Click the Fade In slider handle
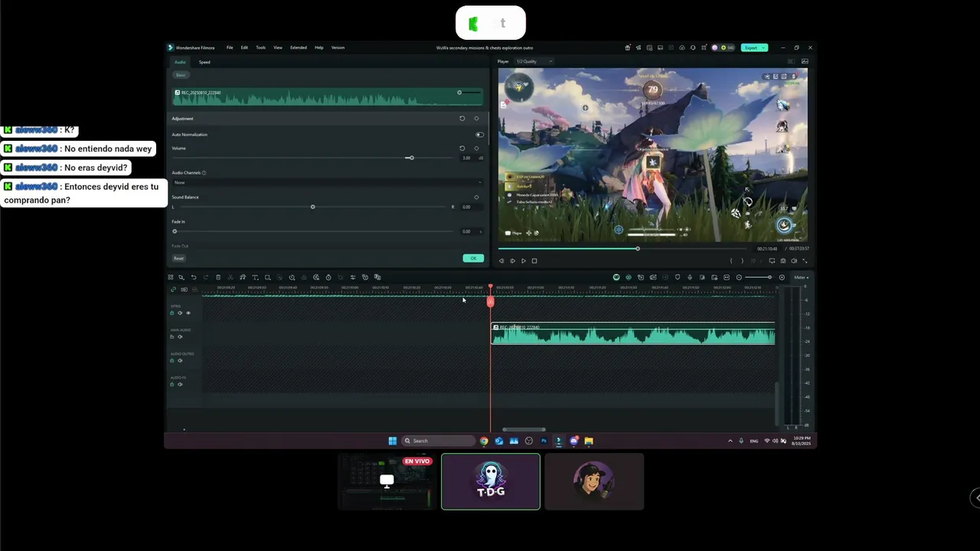The width and height of the screenshot is (980, 551). (x=175, y=231)
